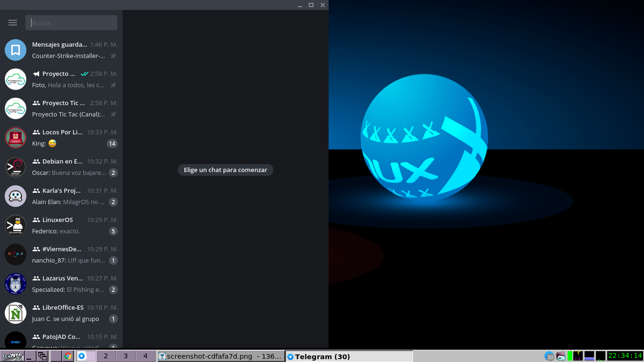Activate the screenshot-cdfafa7d.png taskbar window
Viewport: 644px width, 362px height.
click(x=221, y=356)
